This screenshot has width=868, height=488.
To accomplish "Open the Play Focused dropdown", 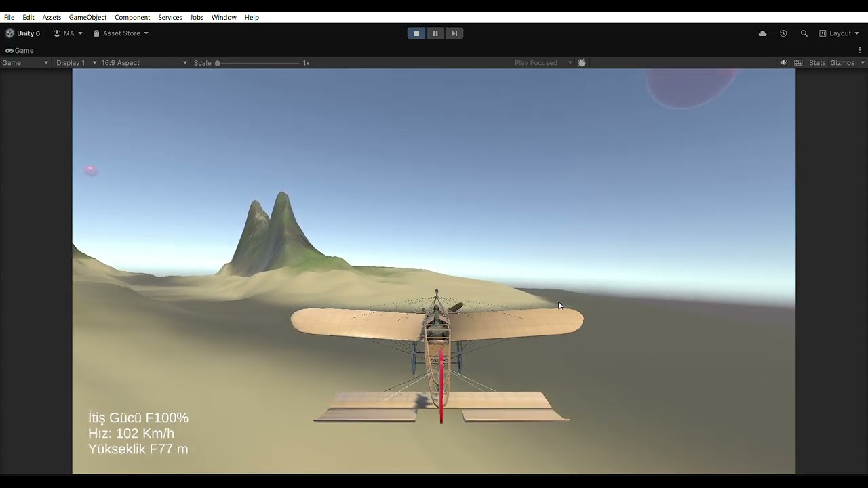I will coord(543,63).
